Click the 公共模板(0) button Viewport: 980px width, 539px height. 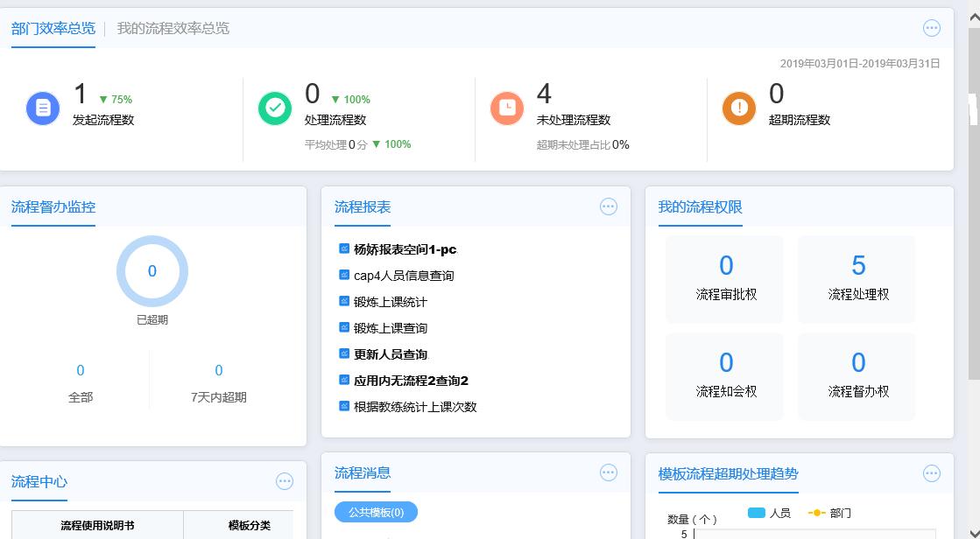(376, 512)
